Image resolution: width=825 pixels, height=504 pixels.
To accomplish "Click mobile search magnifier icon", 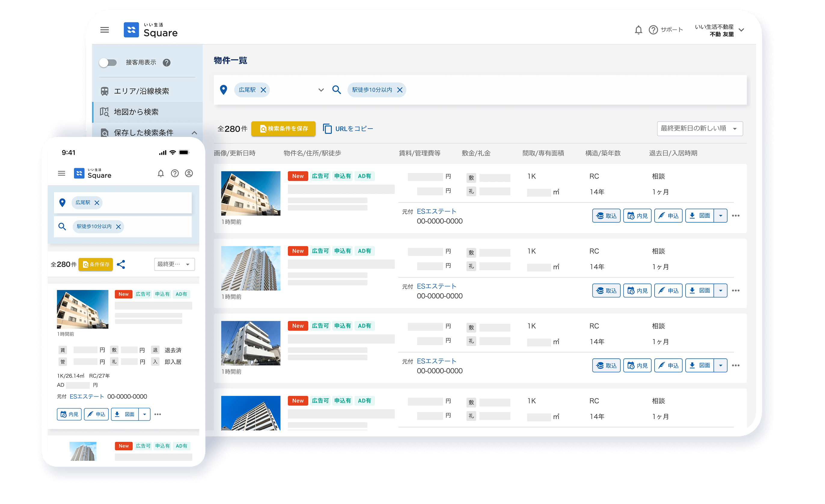I will [62, 226].
